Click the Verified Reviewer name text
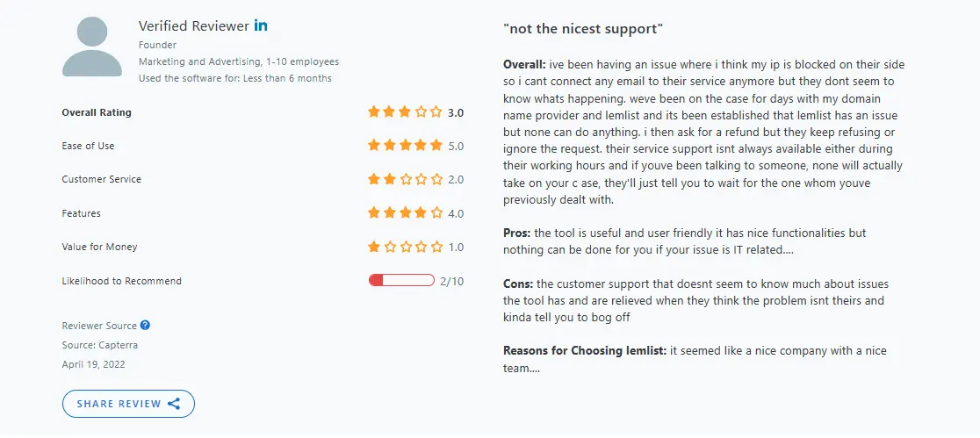Viewport: 980px width, 438px height. pos(193,25)
